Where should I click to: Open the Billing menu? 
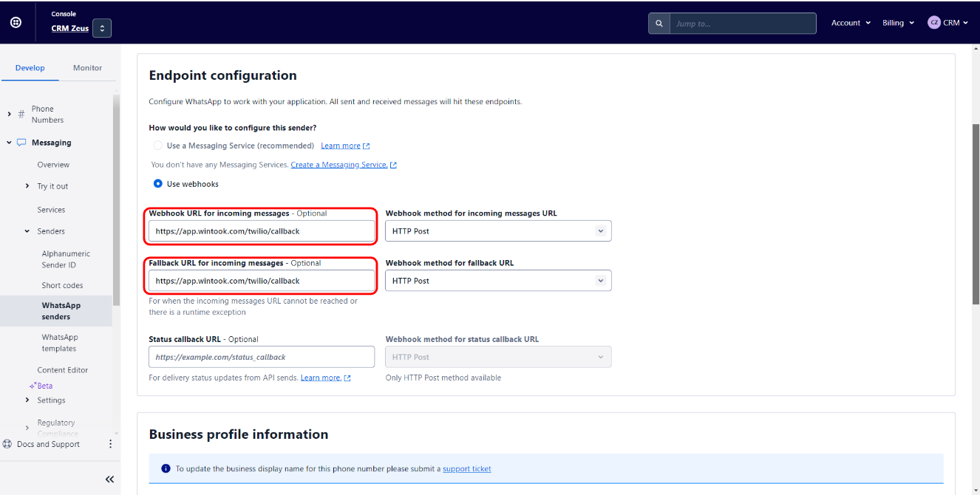pos(898,23)
